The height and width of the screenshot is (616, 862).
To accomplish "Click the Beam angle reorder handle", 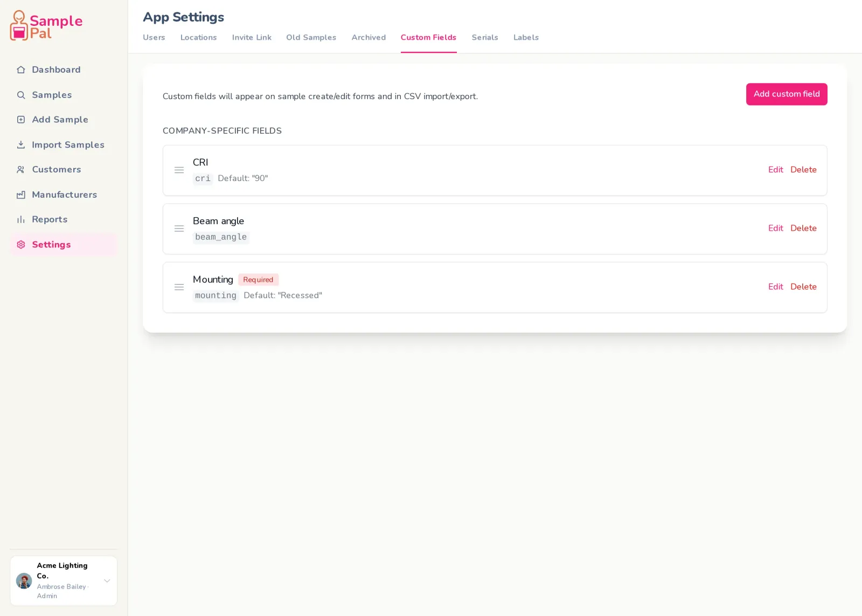I will pyautogui.click(x=179, y=229).
